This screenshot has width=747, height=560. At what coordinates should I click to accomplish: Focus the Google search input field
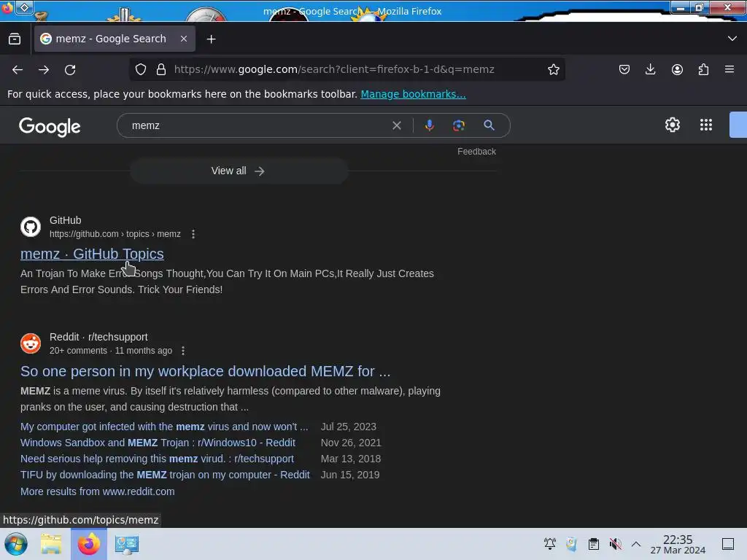[x=258, y=125]
